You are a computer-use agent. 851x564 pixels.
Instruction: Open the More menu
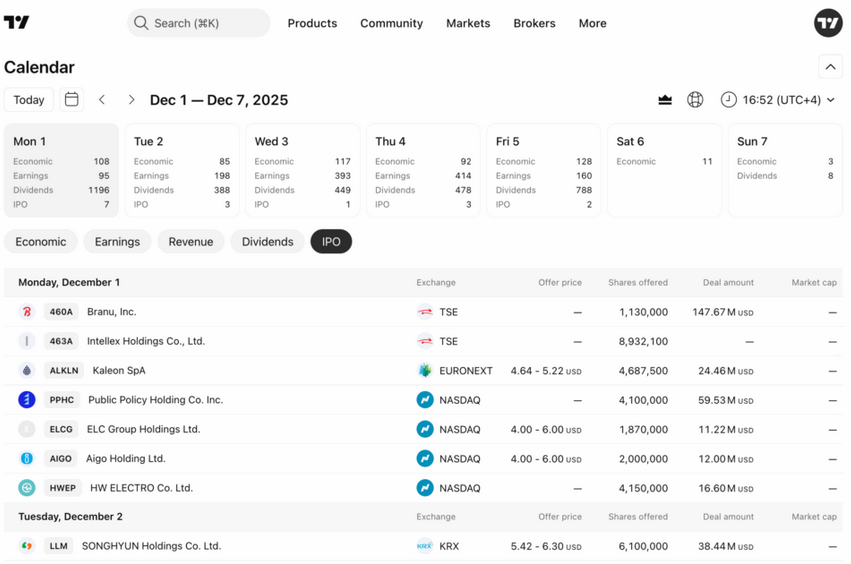click(592, 23)
